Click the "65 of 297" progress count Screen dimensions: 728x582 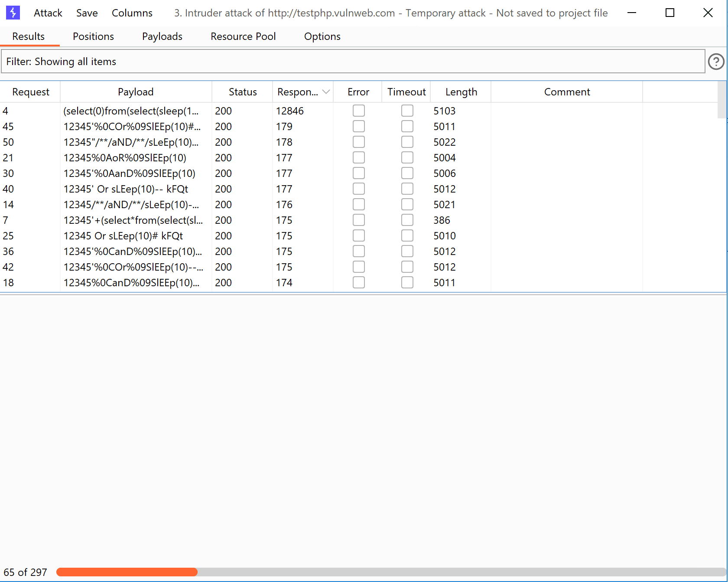pyautogui.click(x=25, y=572)
